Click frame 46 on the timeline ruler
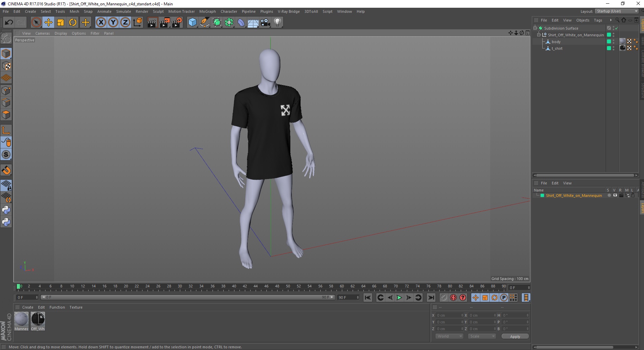Screen dimensions: 644x350 pos(266,286)
